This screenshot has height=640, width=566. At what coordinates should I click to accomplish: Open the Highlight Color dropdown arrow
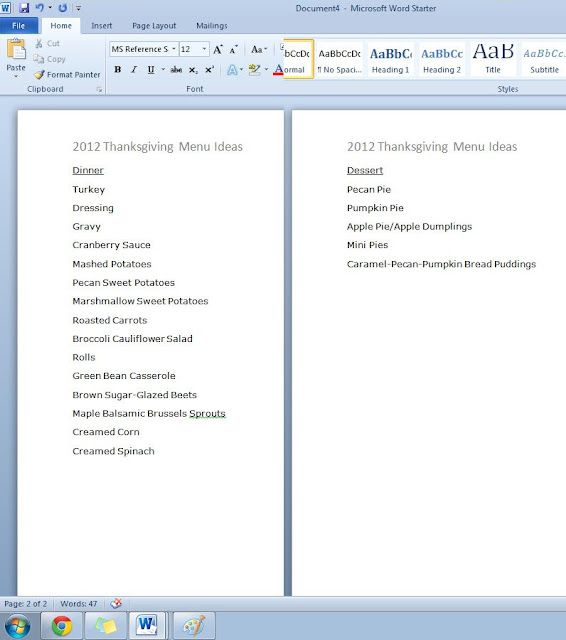[x=266, y=69]
